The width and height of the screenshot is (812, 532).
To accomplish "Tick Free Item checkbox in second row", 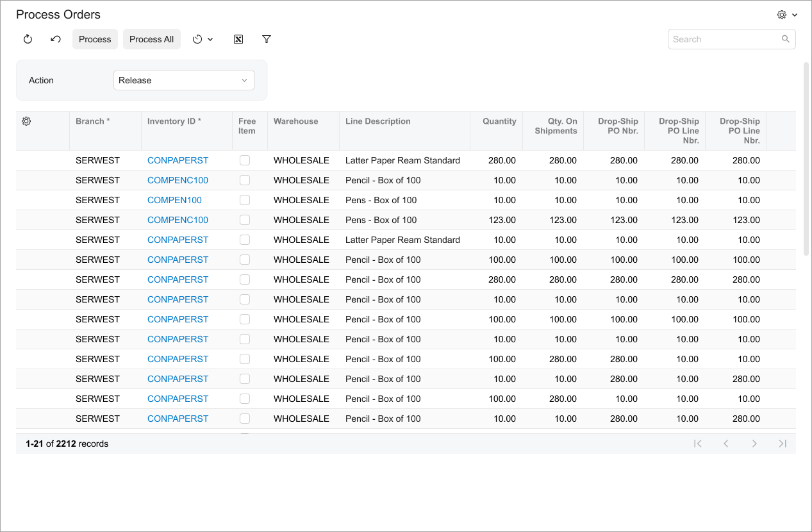I will [245, 180].
